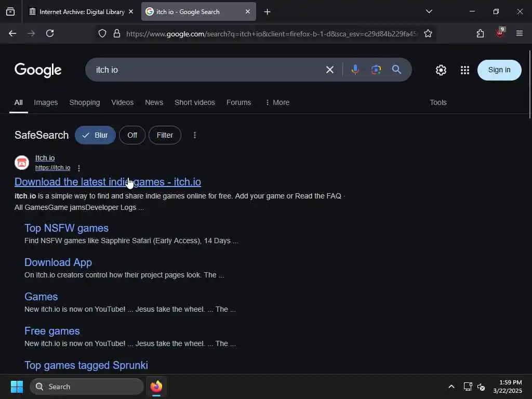Open Download App sitelink
The width and height of the screenshot is (532, 399).
tap(58, 262)
